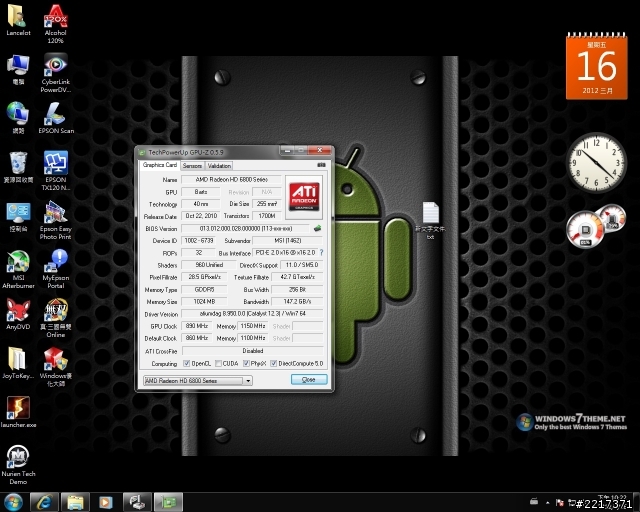Launch Epson Easy Photo Print
Screen dimensions: 640x512
56,220
